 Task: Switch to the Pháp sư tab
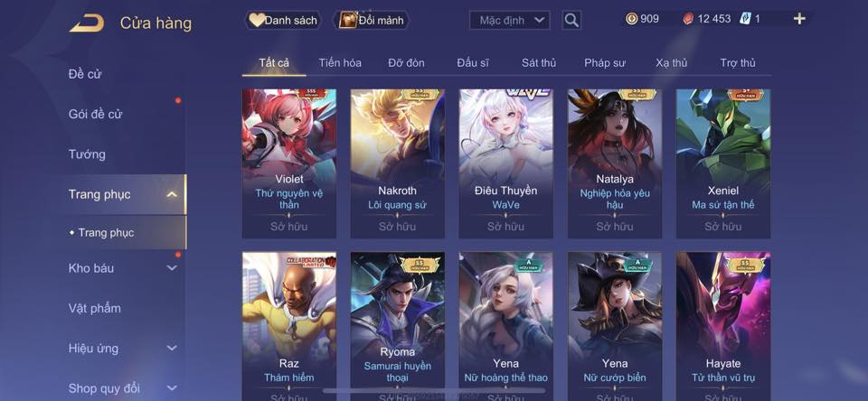pos(605,63)
